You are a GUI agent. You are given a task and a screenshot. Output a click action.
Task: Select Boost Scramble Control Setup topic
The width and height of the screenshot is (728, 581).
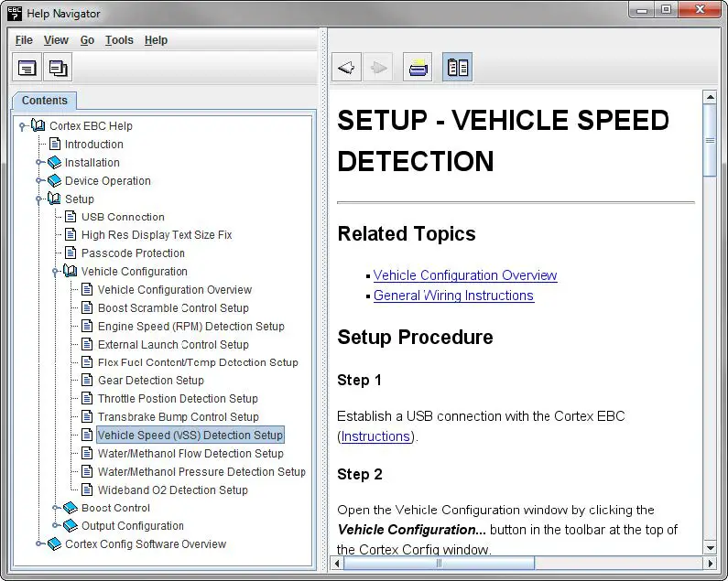(173, 307)
